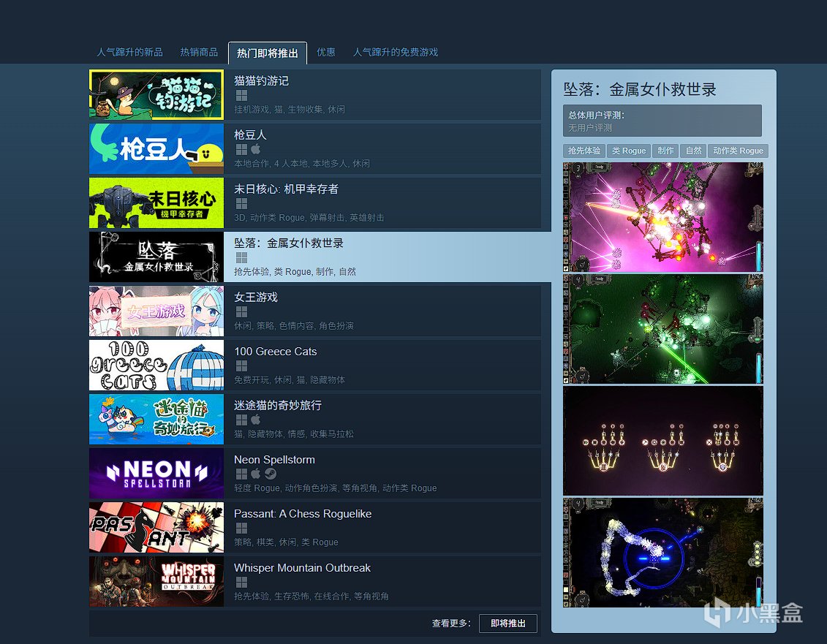
Task: Open the Whisper Mountain Outbreak capsule image
Action: click(156, 581)
